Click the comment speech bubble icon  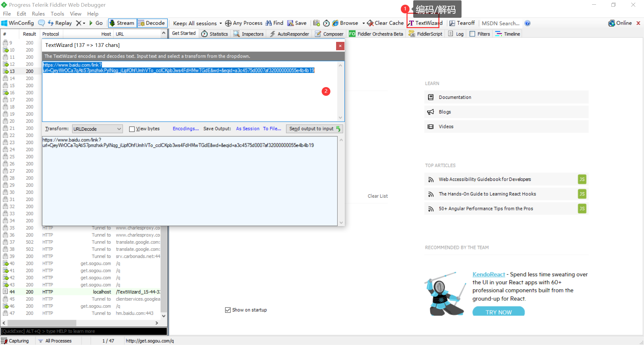pyautogui.click(x=42, y=23)
